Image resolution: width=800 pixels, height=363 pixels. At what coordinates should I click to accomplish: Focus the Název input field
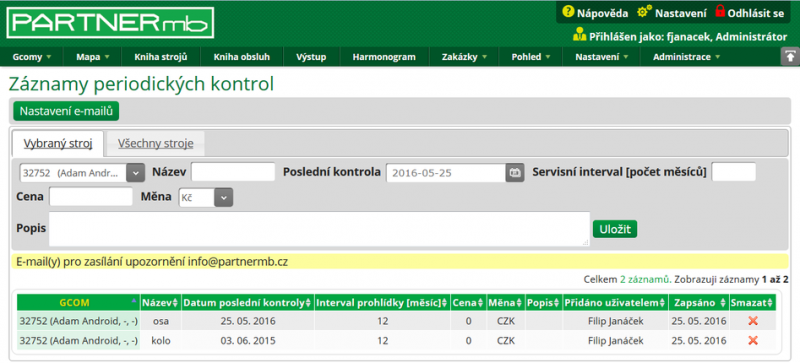click(x=233, y=172)
